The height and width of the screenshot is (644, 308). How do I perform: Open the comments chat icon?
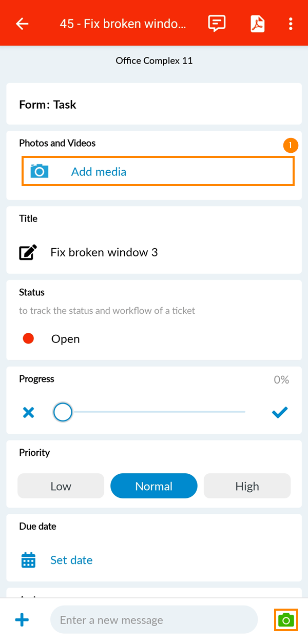[217, 24]
